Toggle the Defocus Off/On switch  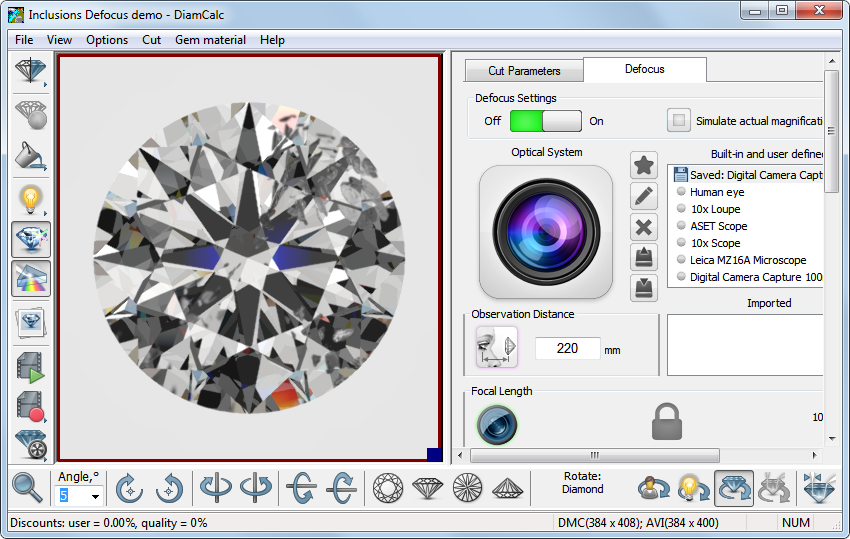tap(545, 121)
